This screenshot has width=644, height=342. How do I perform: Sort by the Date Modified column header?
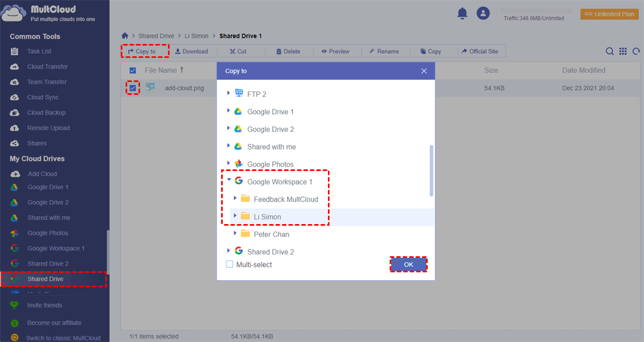point(584,70)
